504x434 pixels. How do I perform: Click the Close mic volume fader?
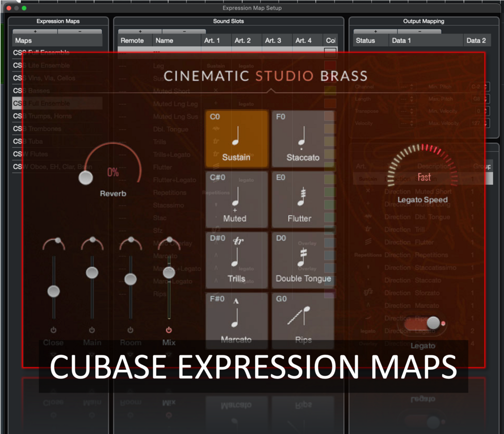(x=54, y=291)
